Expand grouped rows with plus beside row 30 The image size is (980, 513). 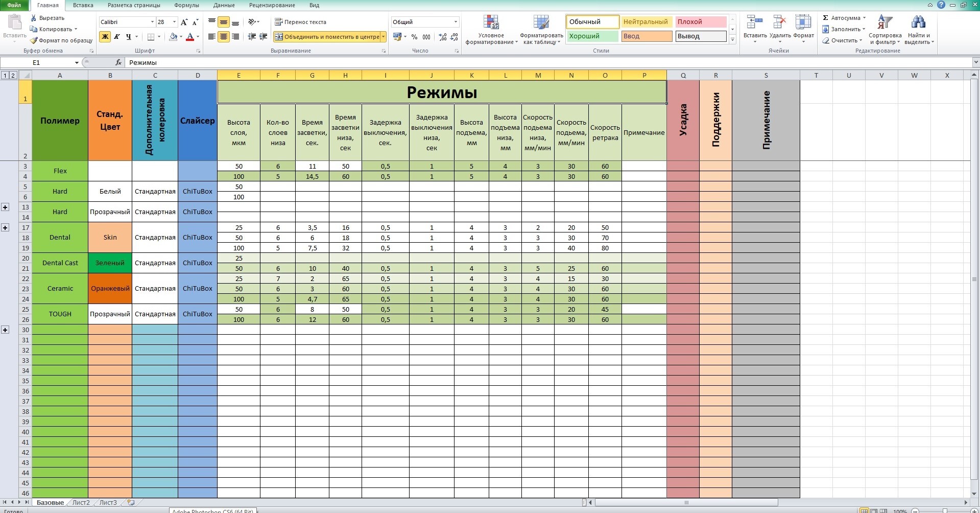5,330
